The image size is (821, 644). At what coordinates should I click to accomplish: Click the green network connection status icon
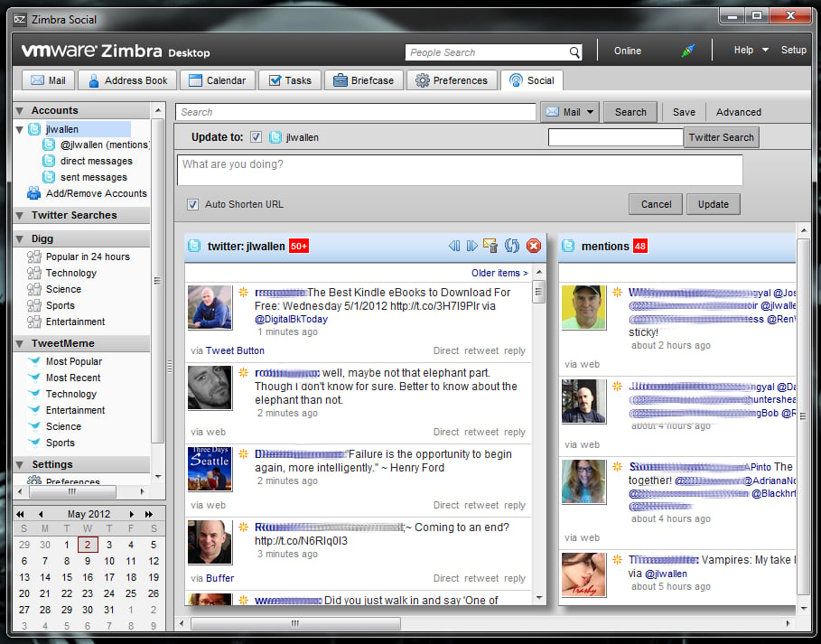[x=688, y=51]
